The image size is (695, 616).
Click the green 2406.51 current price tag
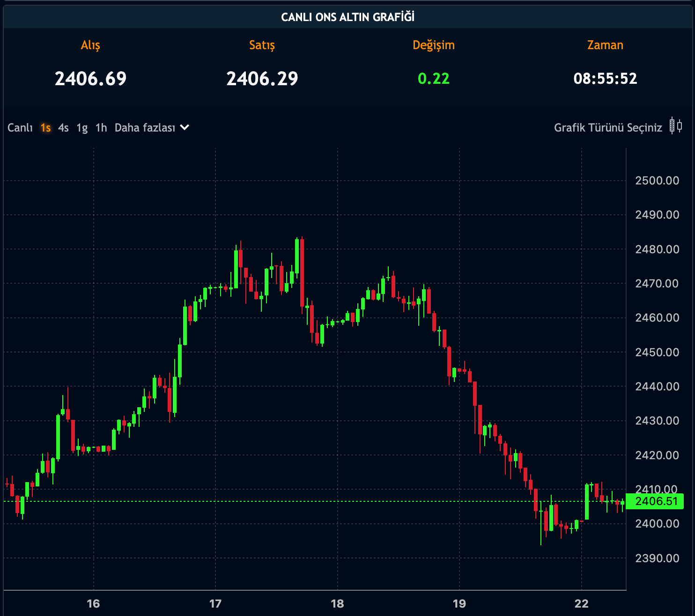pos(655,501)
